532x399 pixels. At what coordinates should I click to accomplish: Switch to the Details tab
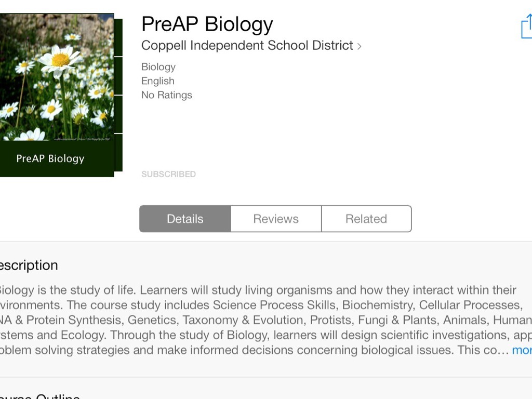point(185,219)
